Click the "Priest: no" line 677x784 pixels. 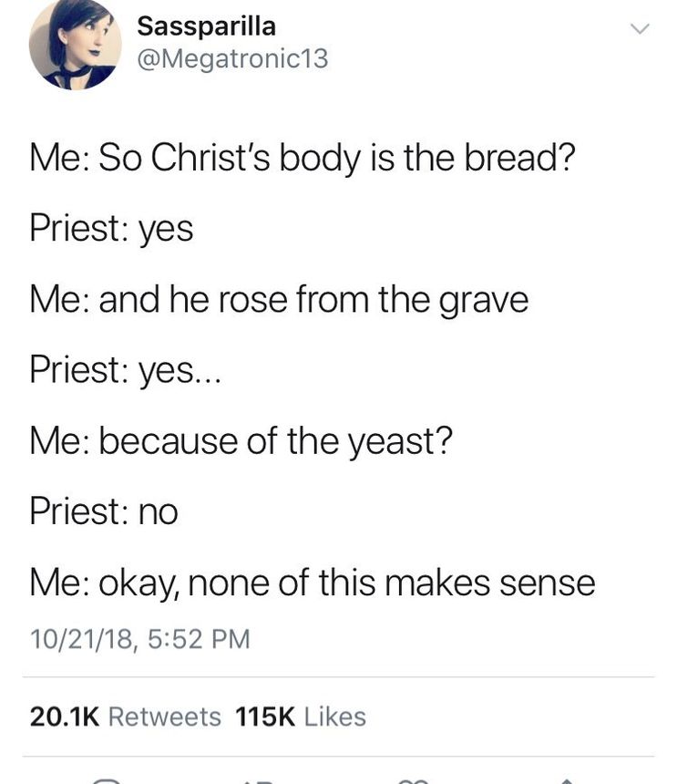[x=104, y=512]
